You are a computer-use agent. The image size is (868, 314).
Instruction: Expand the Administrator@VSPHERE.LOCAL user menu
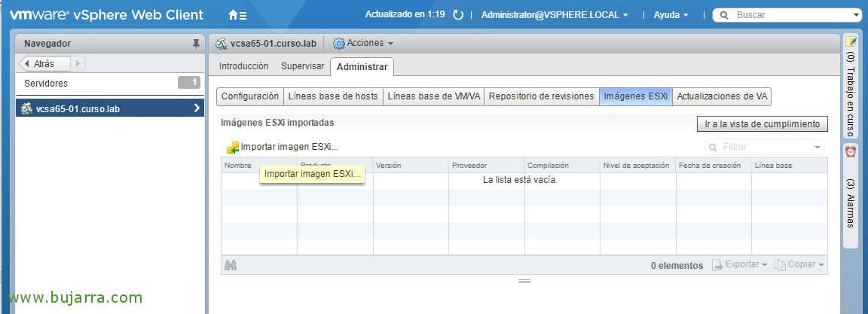pyautogui.click(x=555, y=15)
